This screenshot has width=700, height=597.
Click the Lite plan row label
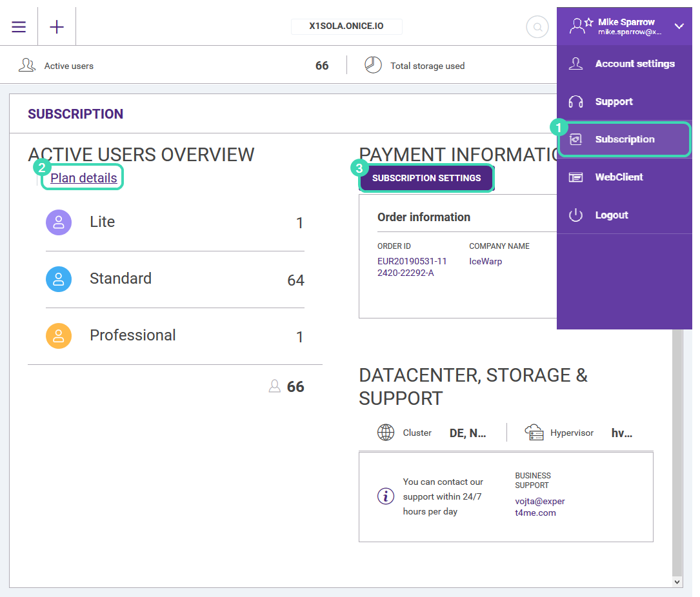click(x=102, y=222)
